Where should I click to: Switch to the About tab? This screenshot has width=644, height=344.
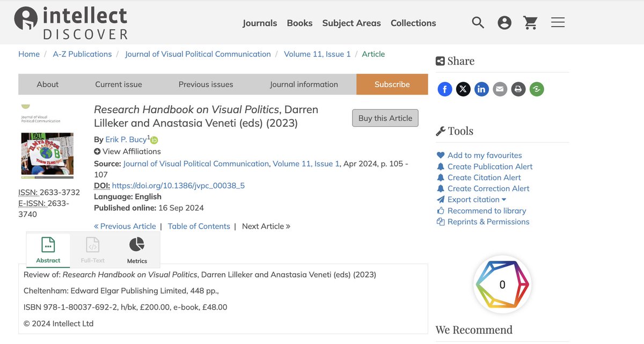click(x=48, y=84)
